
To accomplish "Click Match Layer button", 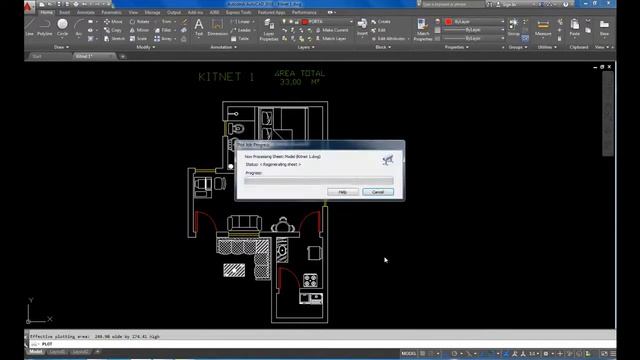I will tap(330, 39).
